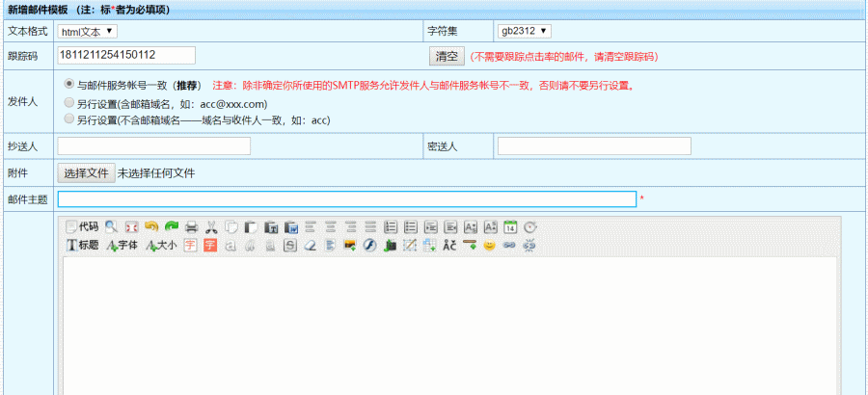Open the 标题 heading dropdown
Screen dimensions: 868x395
click(83, 245)
